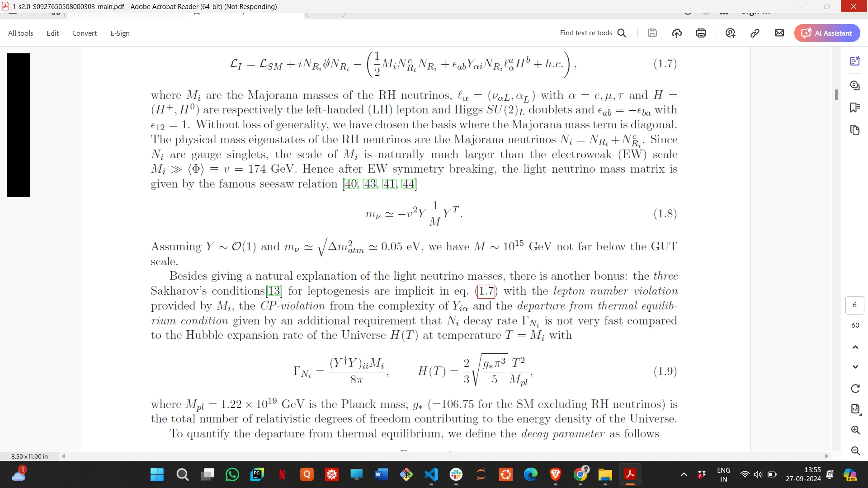Go to next page with down chevron
Viewport: 868px width, 488px height.
click(855, 366)
